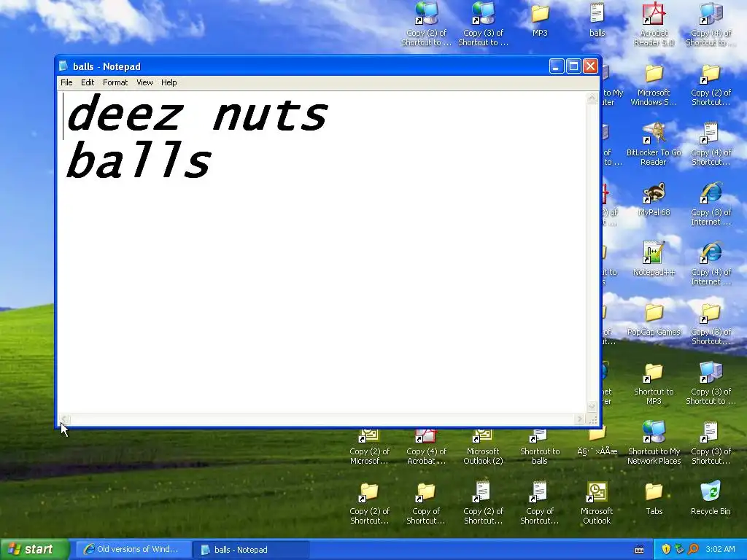Open the File menu in Notepad
This screenshot has width=747, height=560.
click(x=66, y=82)
